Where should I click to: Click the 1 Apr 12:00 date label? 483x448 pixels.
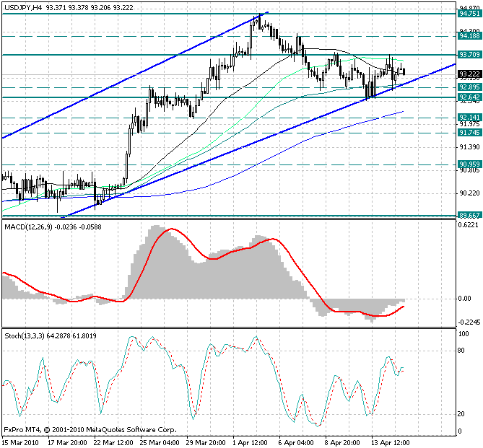(x=251, y=443)
